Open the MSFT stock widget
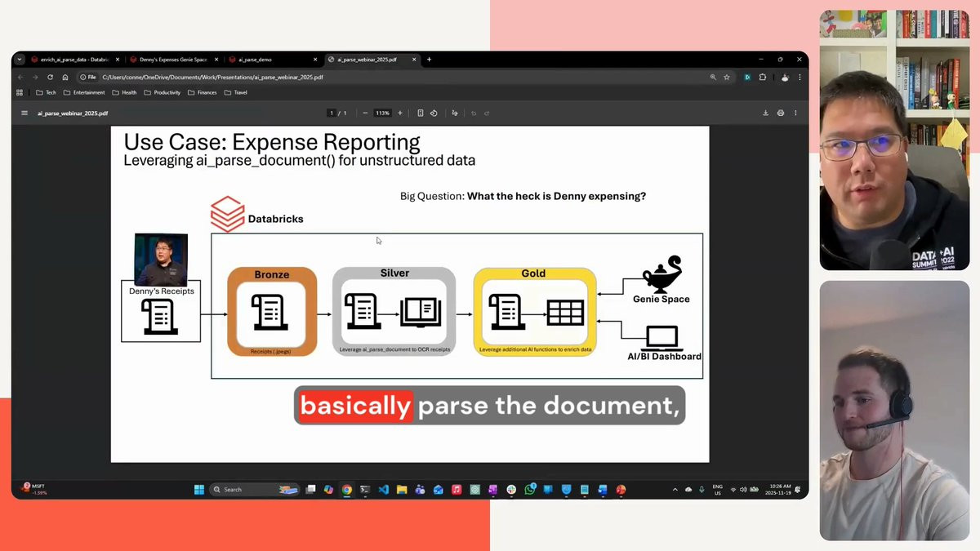 [x=34, y=489]
